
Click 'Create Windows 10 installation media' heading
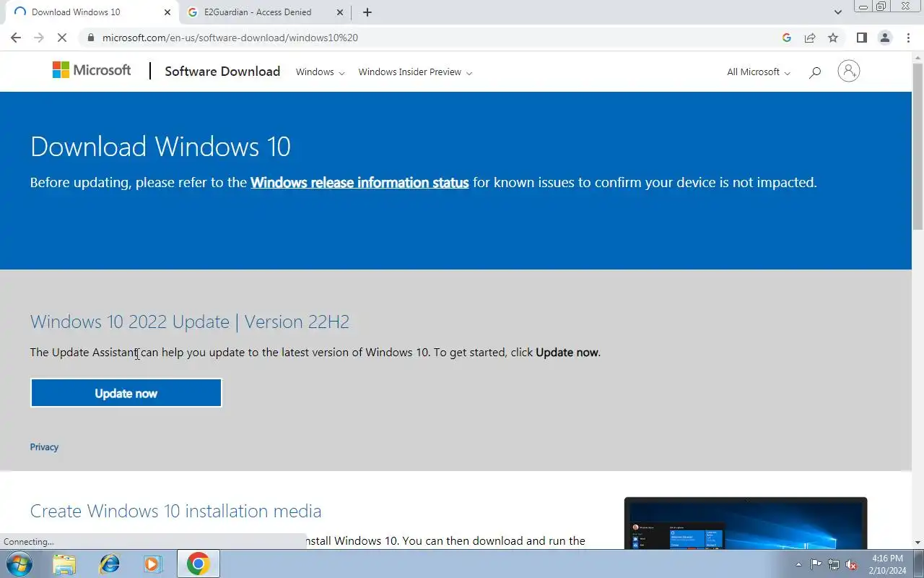[x=175, y=511]
